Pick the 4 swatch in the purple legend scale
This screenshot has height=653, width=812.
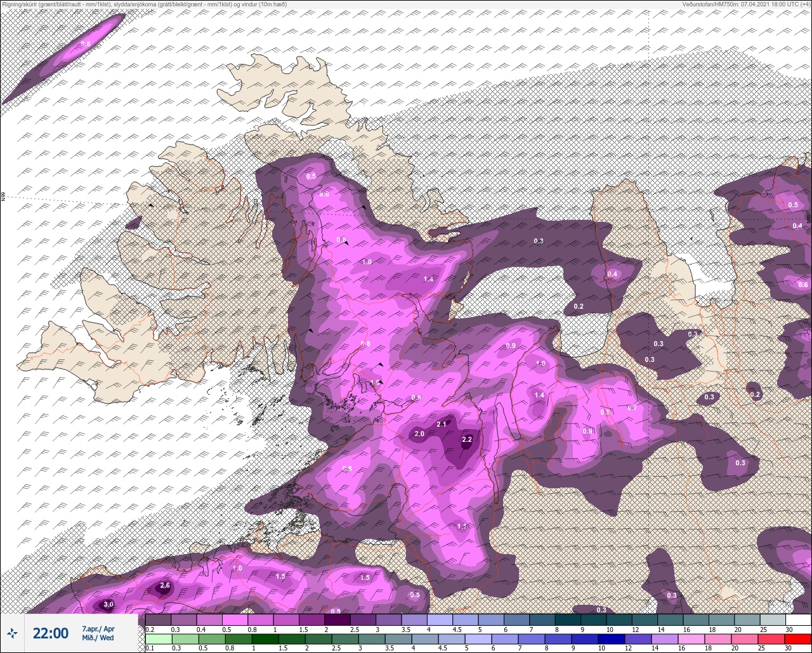point(440,619)
